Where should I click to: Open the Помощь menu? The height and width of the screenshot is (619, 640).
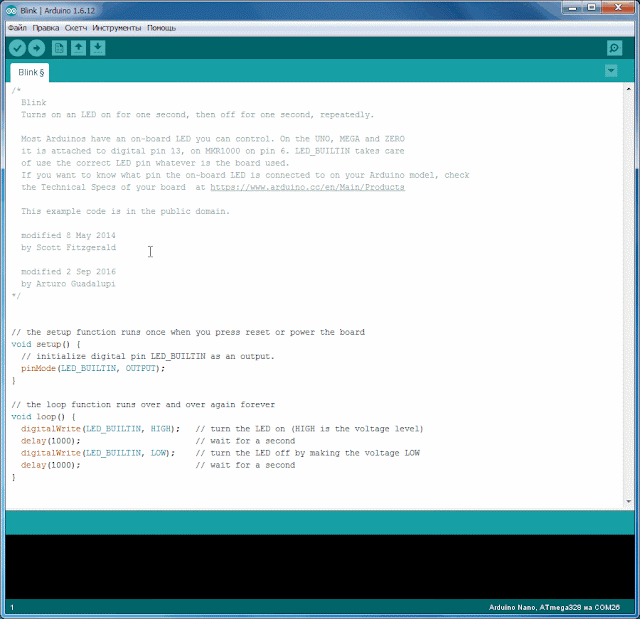coord(161,28)
